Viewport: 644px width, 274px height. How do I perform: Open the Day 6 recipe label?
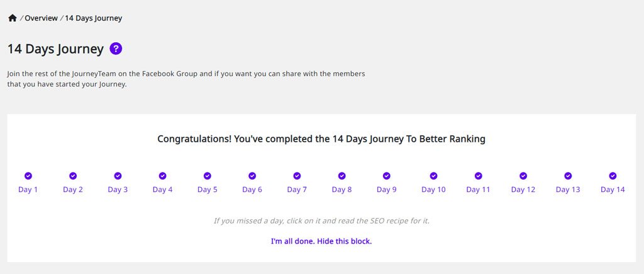tap(252, 190)
